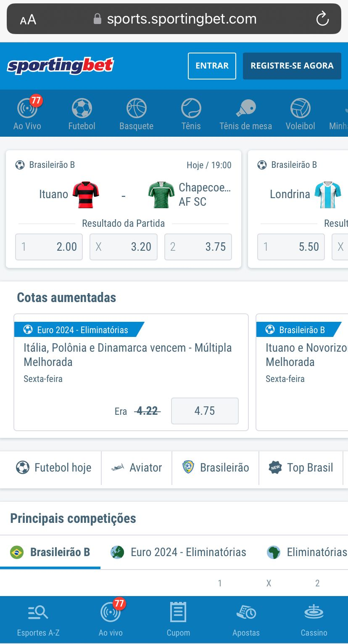Open Esportes A-Z from bottom navigation
This screenshot has width=348, height=644.
(37, 618)
